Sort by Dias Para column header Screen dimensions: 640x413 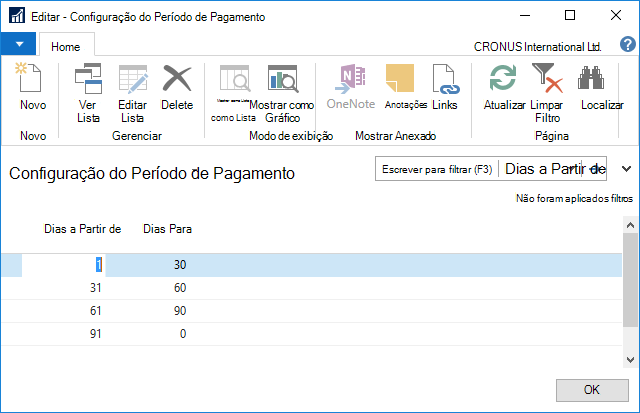[x=167, y=229]
